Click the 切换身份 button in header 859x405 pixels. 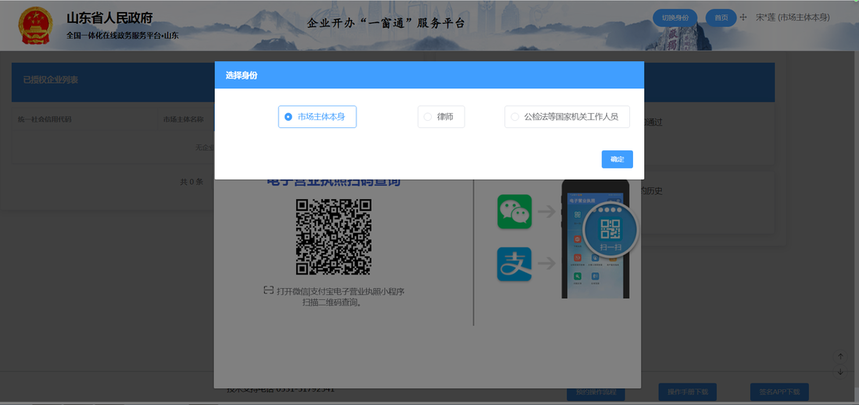[675, 18]
